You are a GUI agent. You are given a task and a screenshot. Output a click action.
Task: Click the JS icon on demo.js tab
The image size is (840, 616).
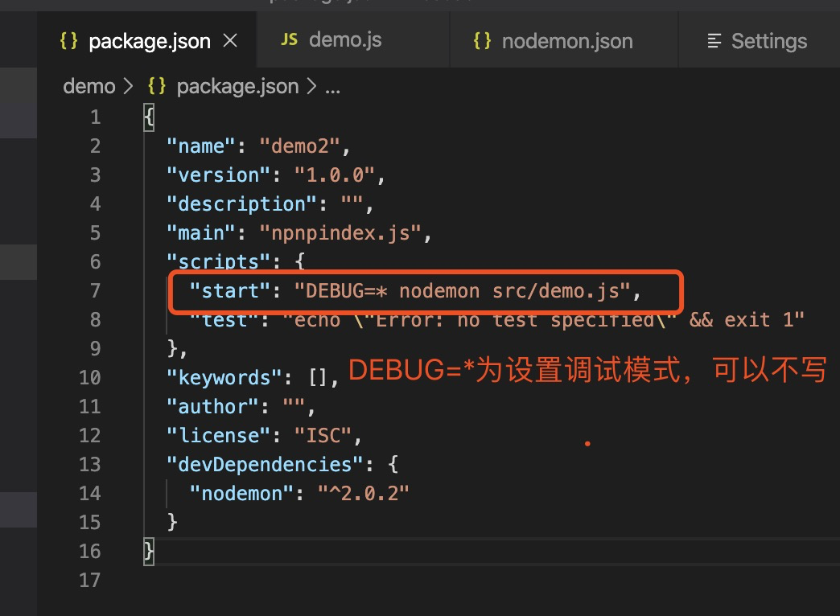tap(290, 39)
